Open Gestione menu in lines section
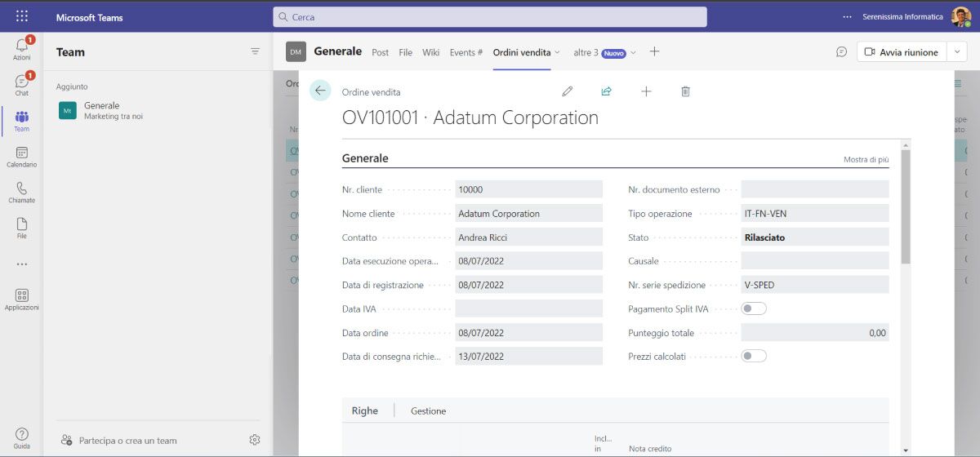Viewport: 980px width, 457px height. (x=428, y=410)
